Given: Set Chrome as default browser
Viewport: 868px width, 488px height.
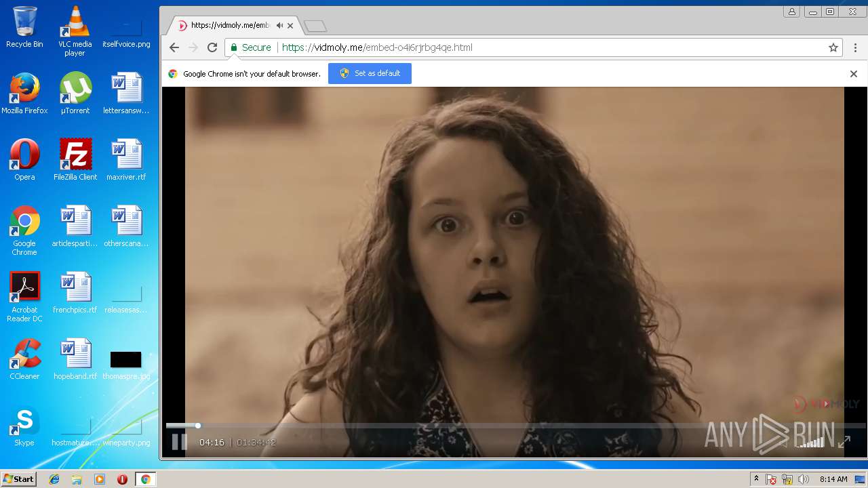Looking at the screenshot, I should pyautogui.click(x=370, y=73).
